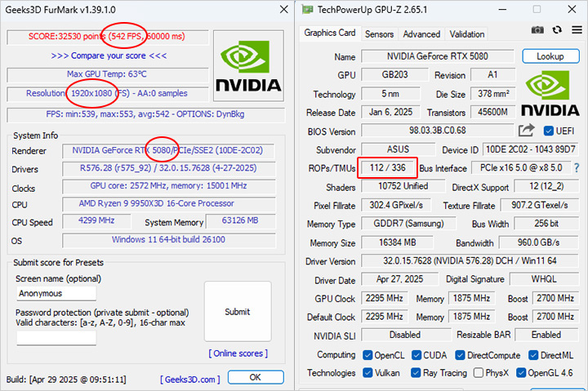The height and width of the screenshot is (391, 588).
Task: Toggle the OpenCL checkbox
Action: (367, 355)
